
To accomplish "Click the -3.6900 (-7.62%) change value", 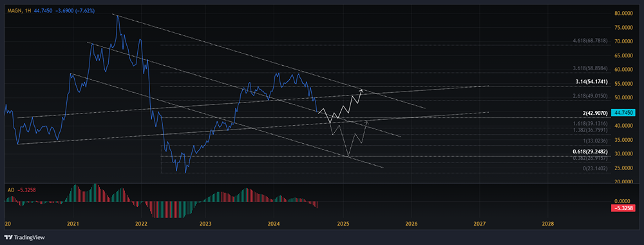I will pos(75,11).
